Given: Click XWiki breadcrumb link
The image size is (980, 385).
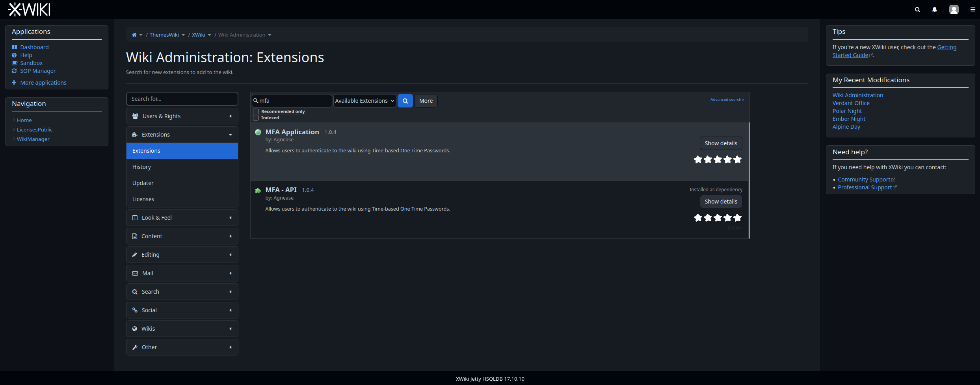Looking at the screenshot, I should click(x=199, y=35).
